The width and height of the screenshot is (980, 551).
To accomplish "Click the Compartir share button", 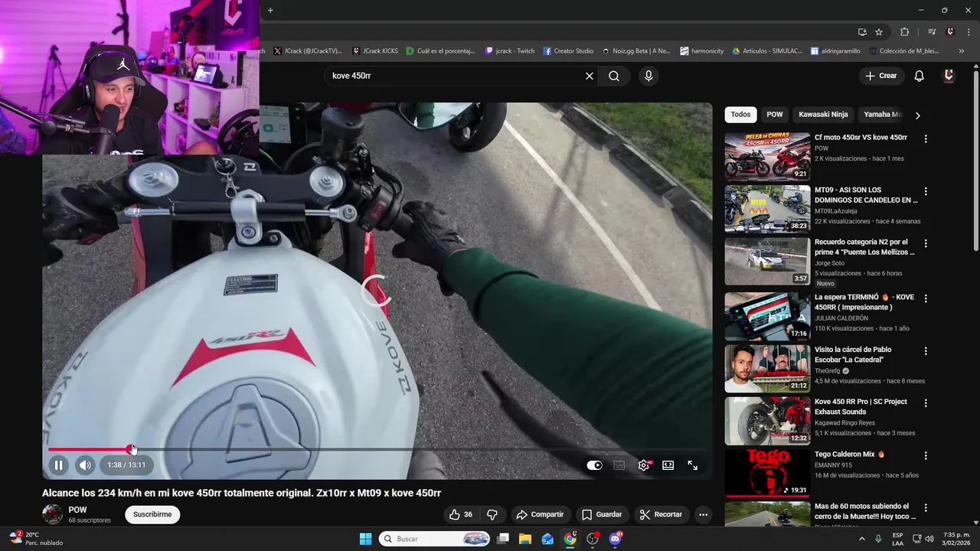I will coord(540,514).
